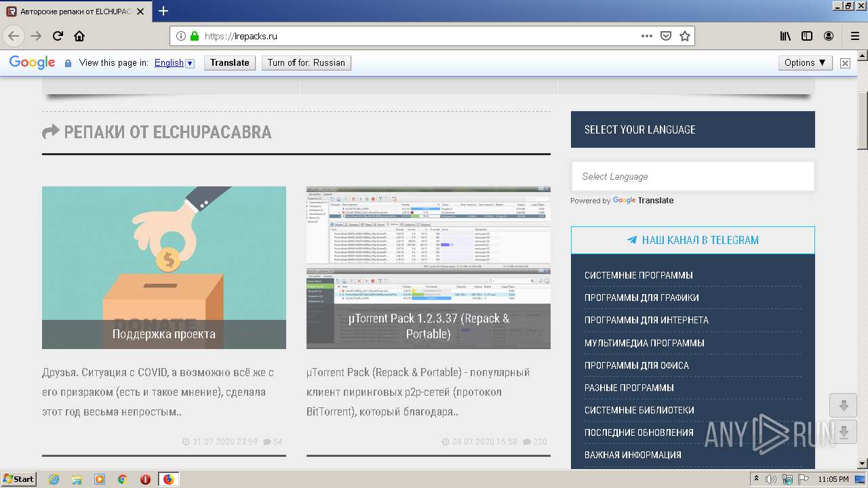Click the lrepacks.ru address field
The image size is (868, 488).
[420, 36]
